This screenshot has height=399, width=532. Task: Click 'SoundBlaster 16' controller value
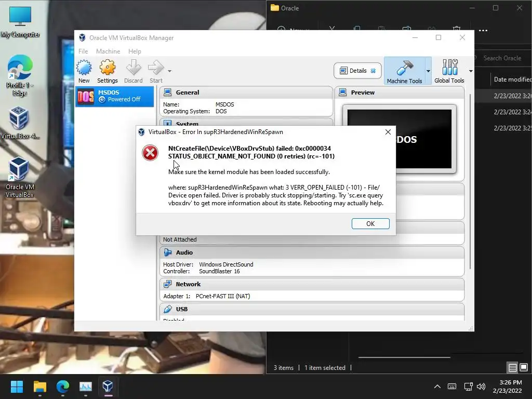[219, 271]
